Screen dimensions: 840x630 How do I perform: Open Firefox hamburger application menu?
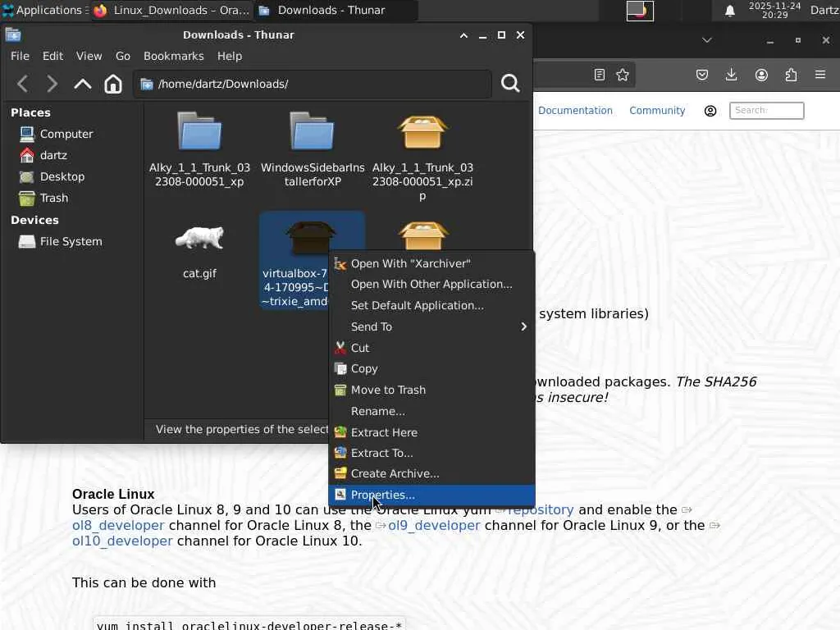(820, 75)
